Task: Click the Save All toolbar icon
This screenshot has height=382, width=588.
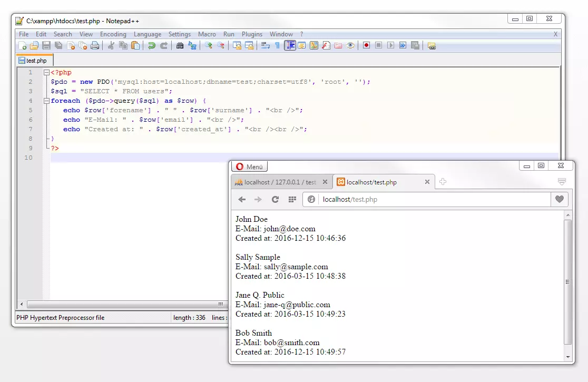Action: 58,45
